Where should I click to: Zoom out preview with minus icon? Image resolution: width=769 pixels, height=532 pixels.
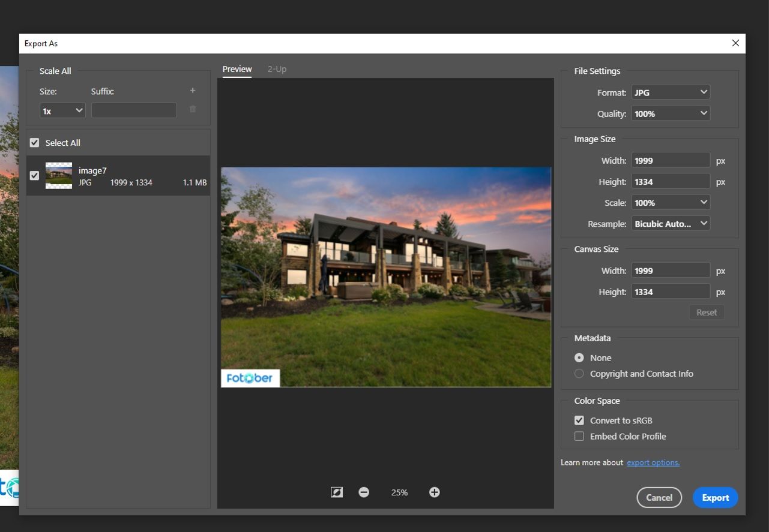pyautogui.click(x=364, y=492)
